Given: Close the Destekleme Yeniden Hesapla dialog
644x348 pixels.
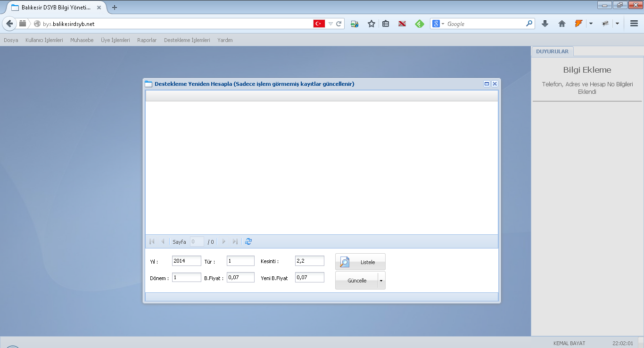Looking at the screenshot, I should (495, 84).
